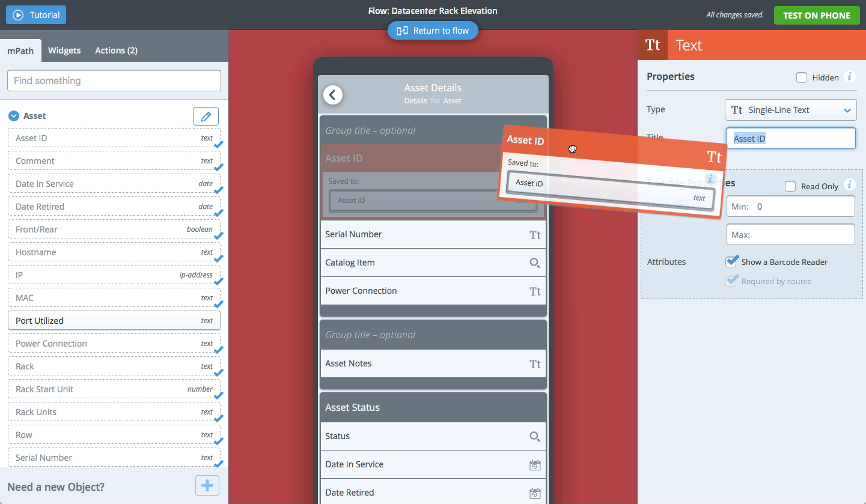Click the Title input containing Asset ID

(x=791, y=139)
